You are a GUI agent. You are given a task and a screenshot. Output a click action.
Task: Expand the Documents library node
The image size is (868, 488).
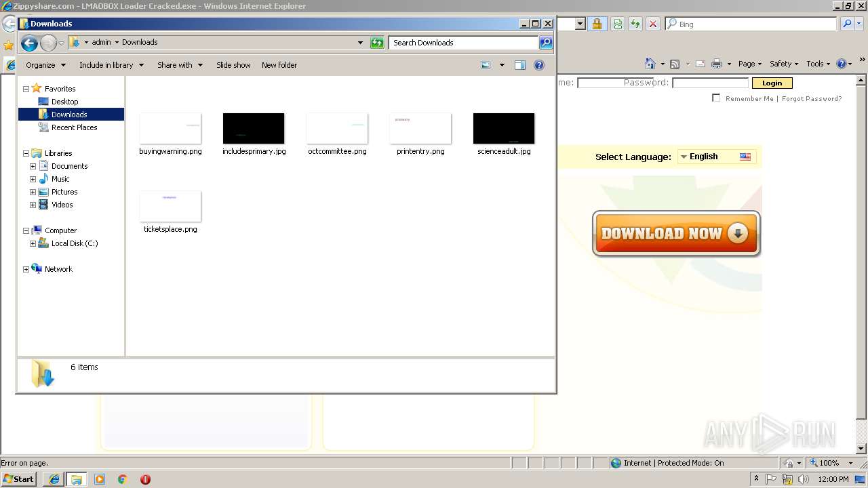(x=33, y=166)
